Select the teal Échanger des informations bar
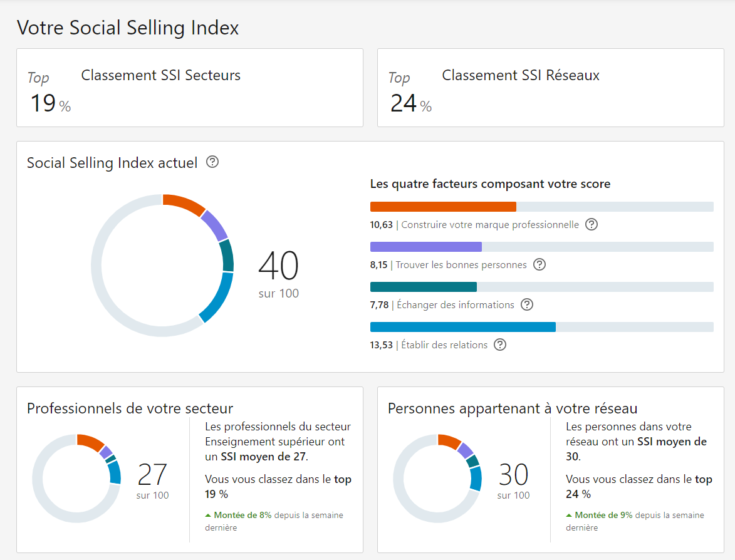735x560 pixels. (x=423, y=287)
